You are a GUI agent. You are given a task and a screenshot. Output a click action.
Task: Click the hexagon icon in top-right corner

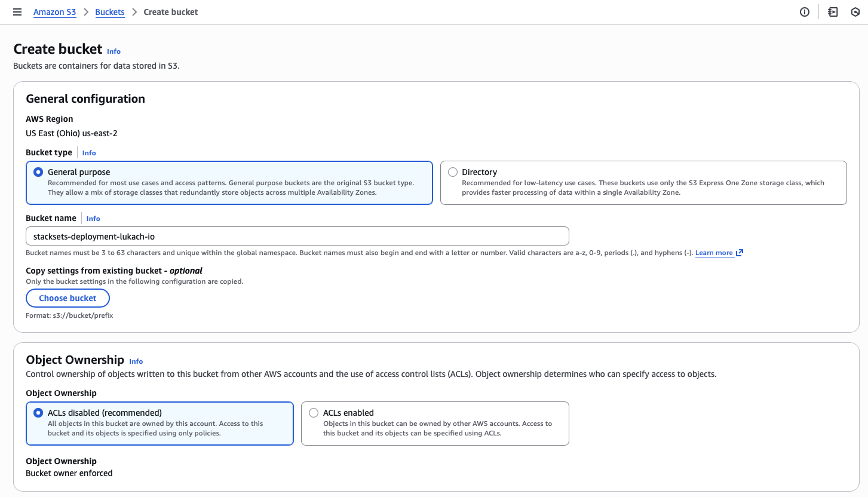[x=855, y=12]
